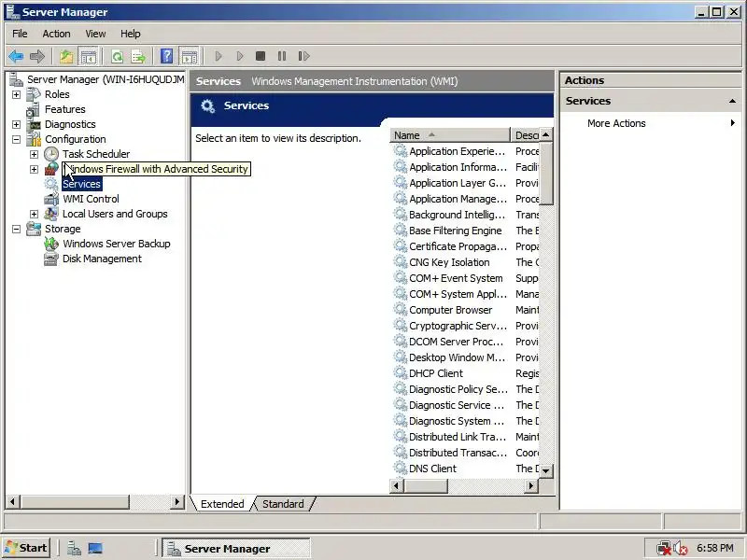The height and width of the screenshot is (560, 747).
Task: Switch to the Extended tab
Action: tap(222, 504)
